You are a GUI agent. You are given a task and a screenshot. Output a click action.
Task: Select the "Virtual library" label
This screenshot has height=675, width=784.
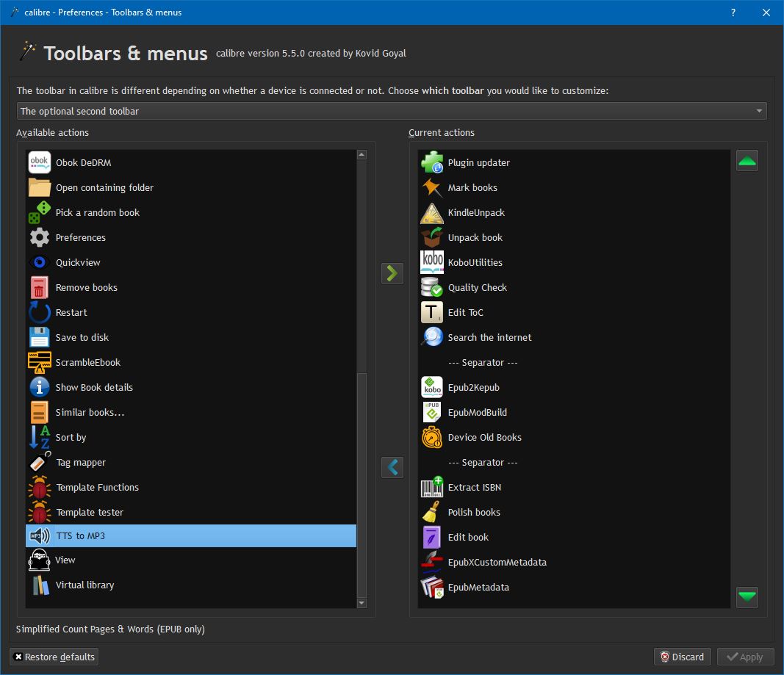click(x=85, y=585)
